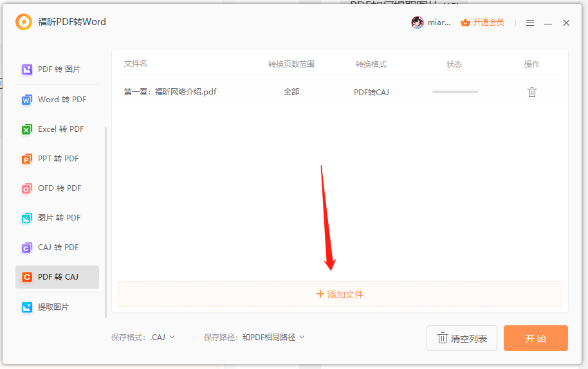Click the 图片 转 PDF icon
The height and width of the screenshot is (369, 588).
[26, 218]
